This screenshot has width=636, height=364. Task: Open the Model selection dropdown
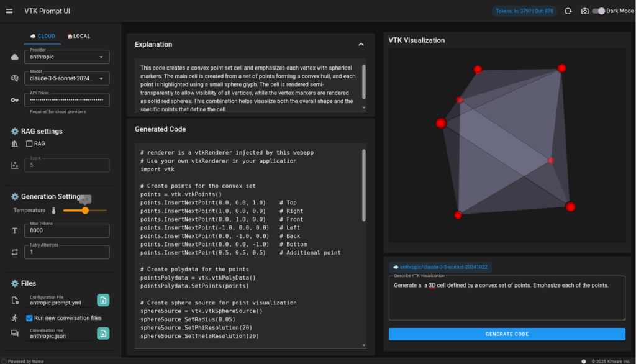click(67, 79)
